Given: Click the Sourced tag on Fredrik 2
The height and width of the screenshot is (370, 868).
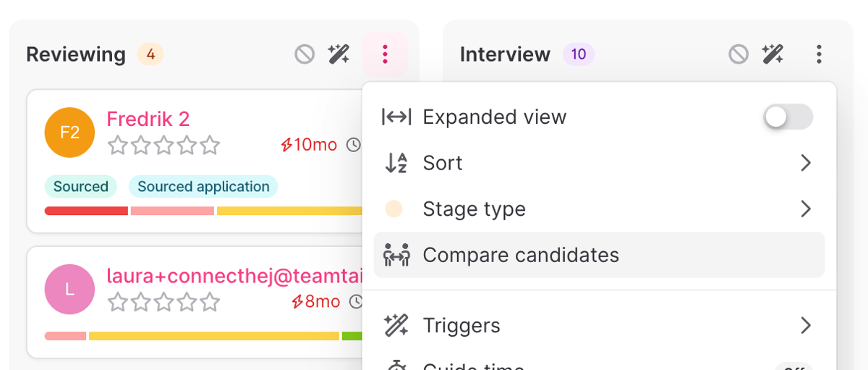Looking at the screenshot, I should coord(80,187).
